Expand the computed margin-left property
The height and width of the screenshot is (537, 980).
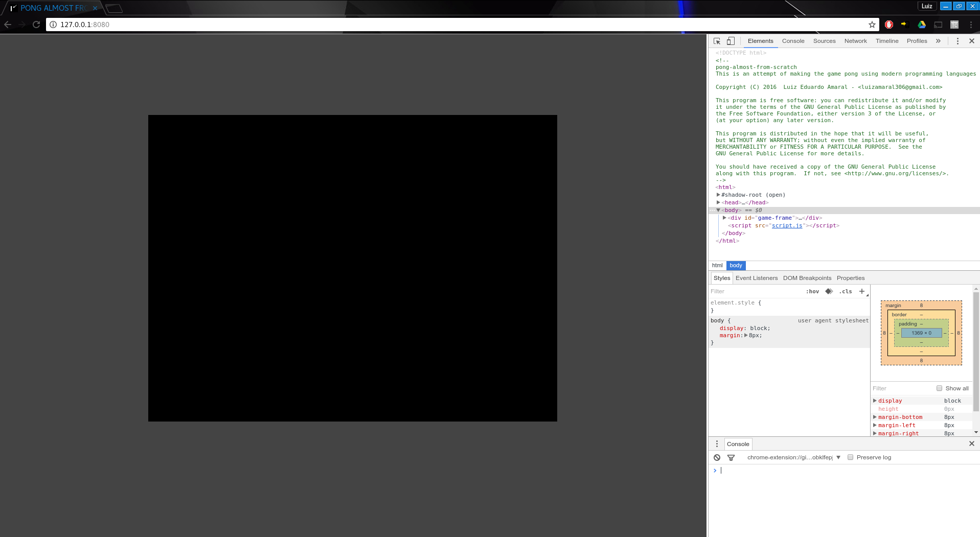click(x=875, y=425)
